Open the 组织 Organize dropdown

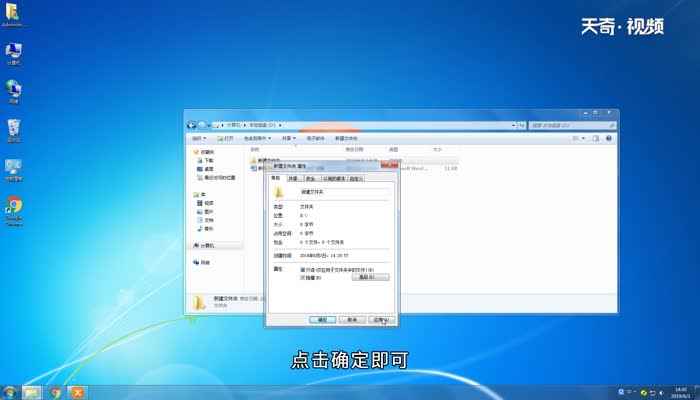[x=199, y=139]
